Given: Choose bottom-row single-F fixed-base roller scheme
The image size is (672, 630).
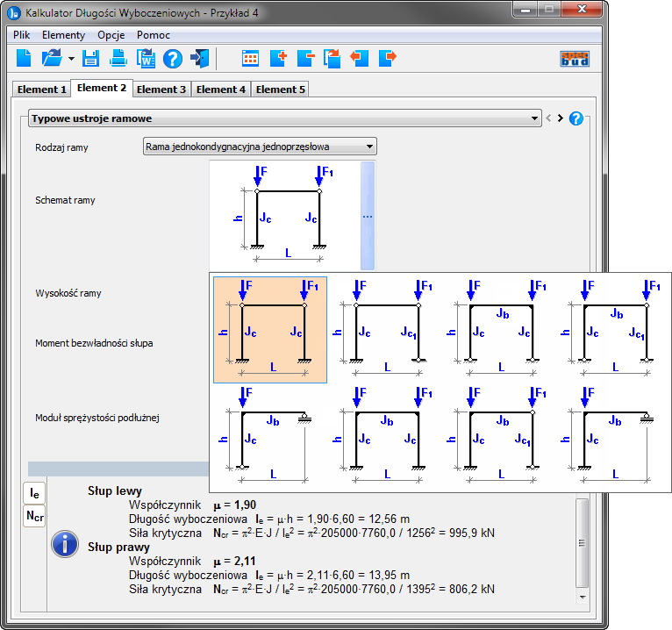Looking at the screenshot, I should coord(612,436).
